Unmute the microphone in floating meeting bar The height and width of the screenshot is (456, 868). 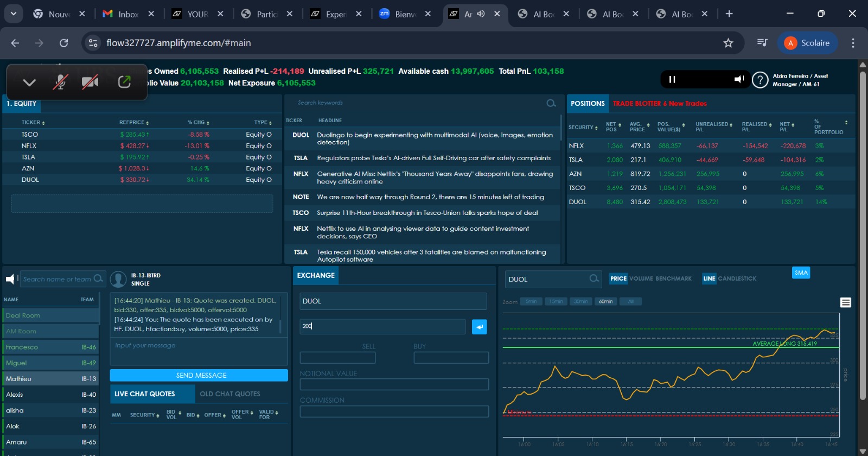point(60,83)
